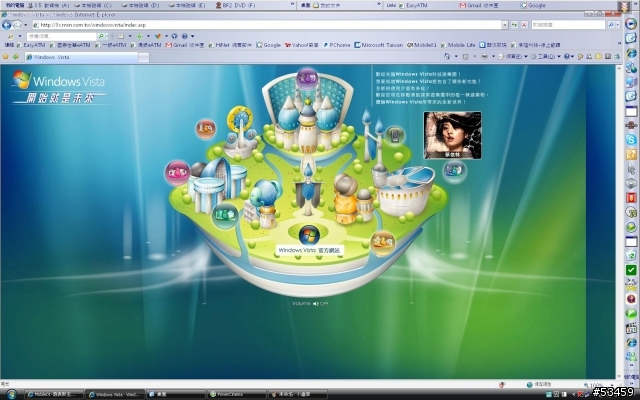Viewport: 640px width, 400px height.
Task: Click the green bubble at lower left of island
Action: coord(225,215)
